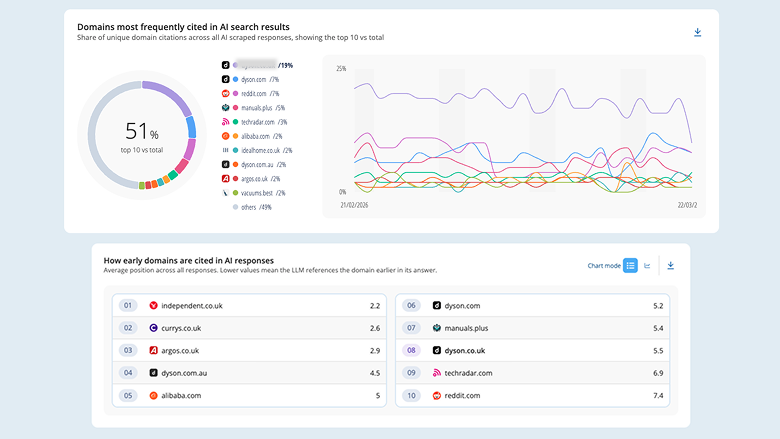
Task: Select the vacuums.best legend entry
Action: [254, 193]
